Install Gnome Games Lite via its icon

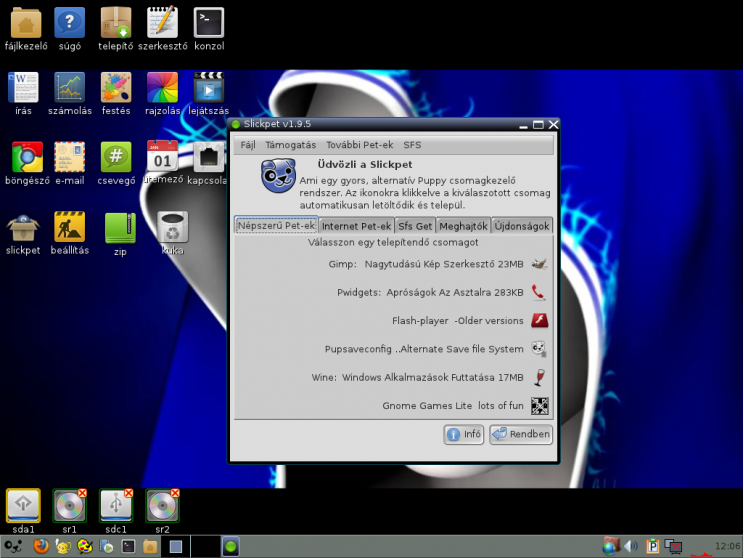click(539, 406)
